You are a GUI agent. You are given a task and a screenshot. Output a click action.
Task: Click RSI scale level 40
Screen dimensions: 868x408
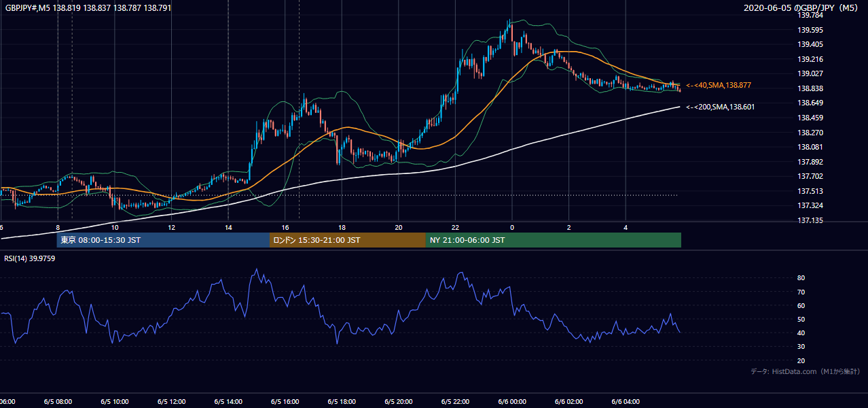(x=801, y=333)
